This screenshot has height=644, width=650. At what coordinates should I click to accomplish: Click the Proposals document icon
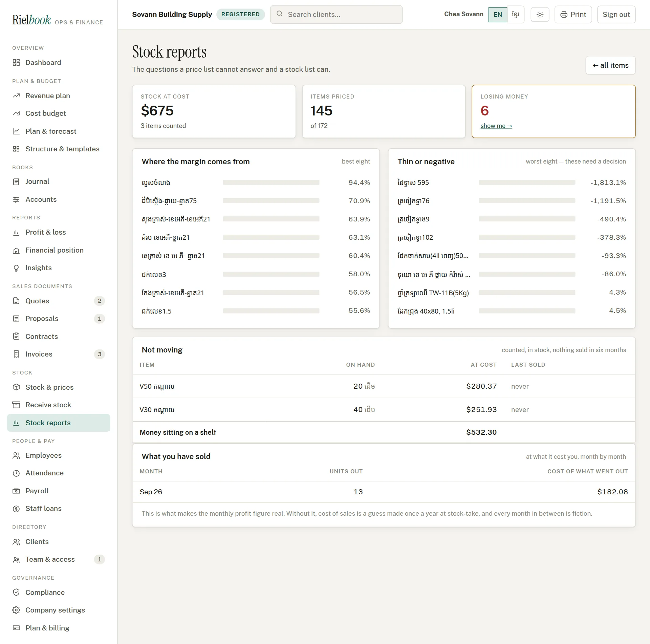click(16, 319)
